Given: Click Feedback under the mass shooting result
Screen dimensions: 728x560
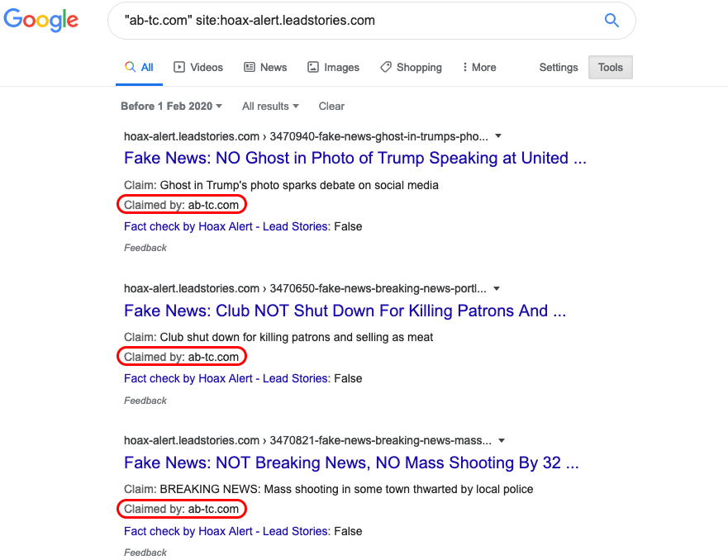Looking at the screenshot, I should (x=145, y=552).
